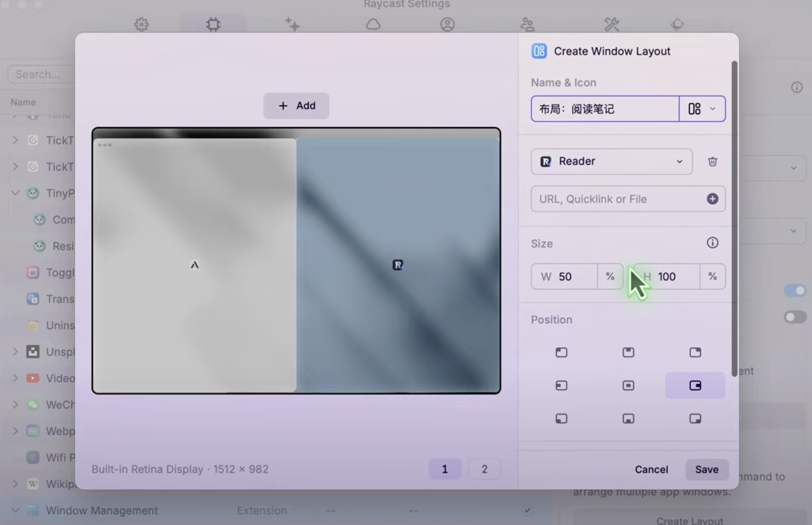
Task: Collapse the Window Management extension row
Action: tap(15, 510)
